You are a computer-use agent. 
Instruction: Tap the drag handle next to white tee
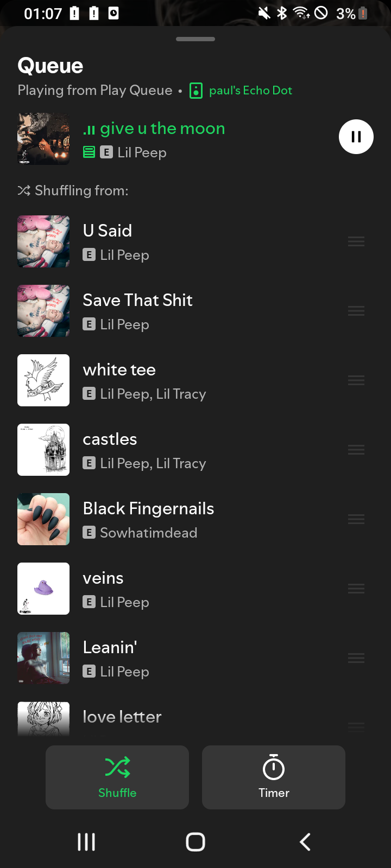point(356,380)
